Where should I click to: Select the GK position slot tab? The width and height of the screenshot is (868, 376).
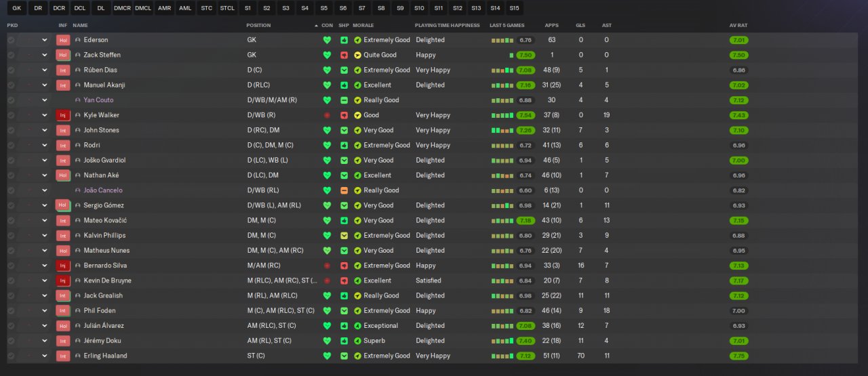[x=17, y=8]
